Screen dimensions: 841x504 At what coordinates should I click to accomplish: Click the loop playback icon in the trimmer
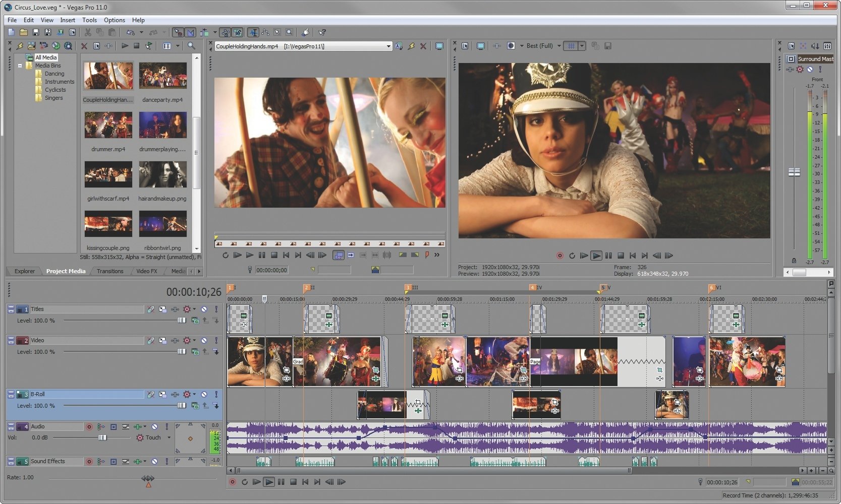(x=226, y=255)
